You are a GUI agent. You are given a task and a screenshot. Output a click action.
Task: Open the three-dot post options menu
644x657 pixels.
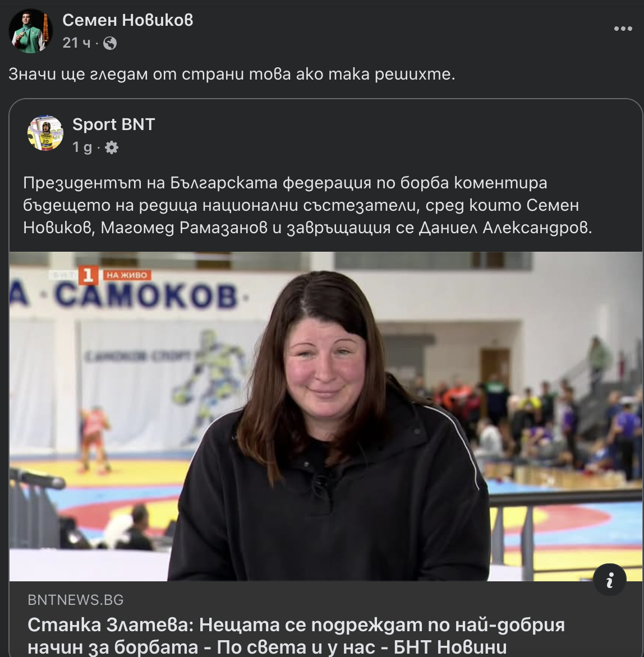[623, 29]
